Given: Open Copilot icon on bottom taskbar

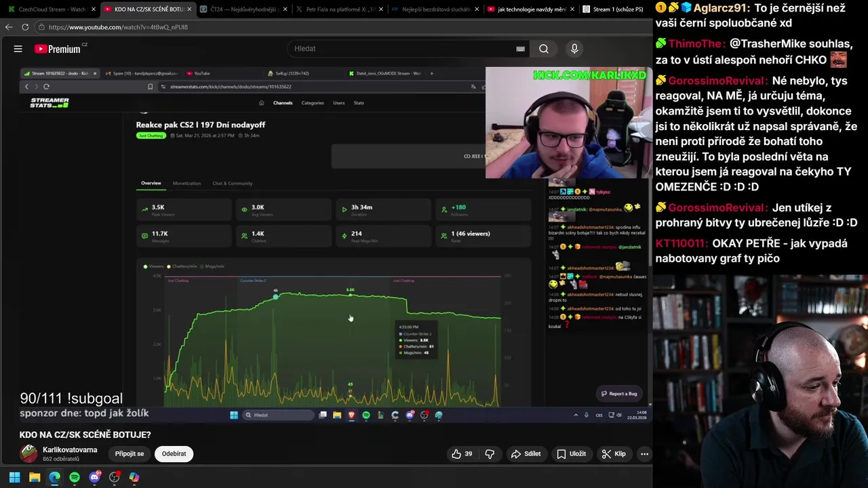Looking at the screenshot, I should tap(134, 477).
